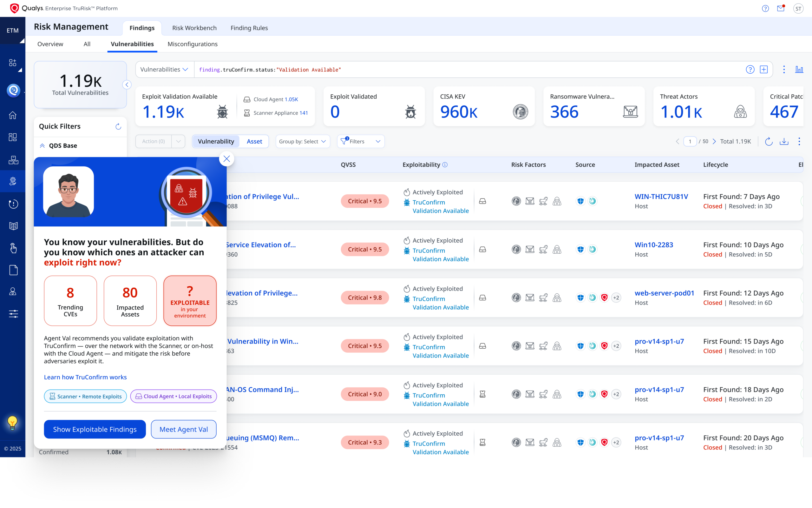Click the +2 sources badge for web-server-pod01
This screenshot has height=508, width=812.
click(616, 298)
